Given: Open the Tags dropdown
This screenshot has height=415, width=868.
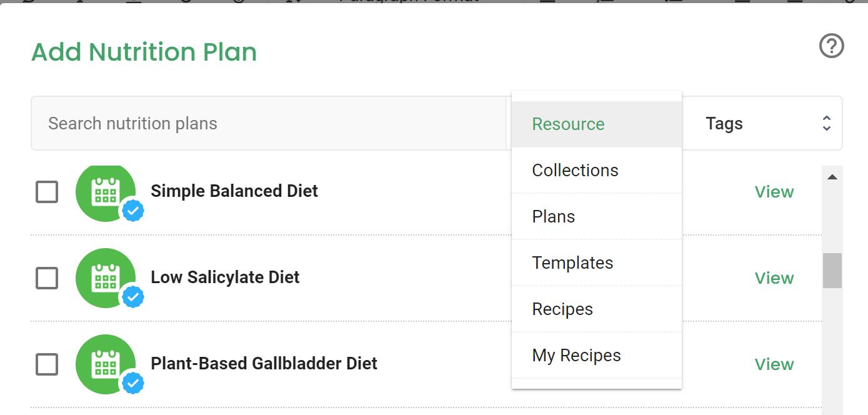Looking at the screenshot, I should [762, 123].
